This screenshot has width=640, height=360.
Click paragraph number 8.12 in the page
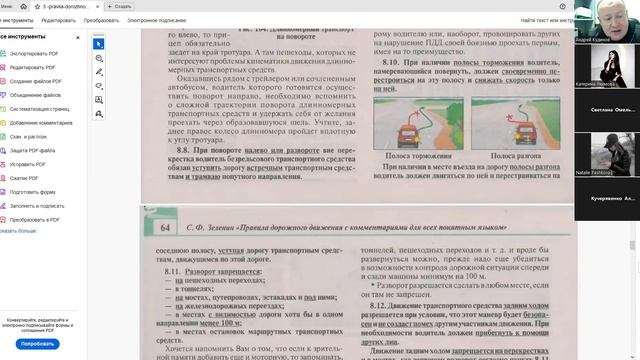tap(378, 306)
